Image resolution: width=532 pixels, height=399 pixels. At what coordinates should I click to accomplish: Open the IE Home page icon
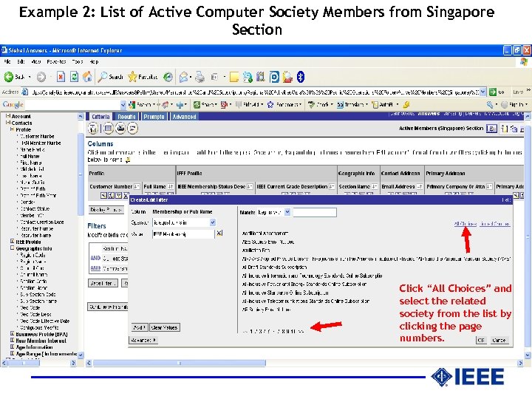point(87,77)
